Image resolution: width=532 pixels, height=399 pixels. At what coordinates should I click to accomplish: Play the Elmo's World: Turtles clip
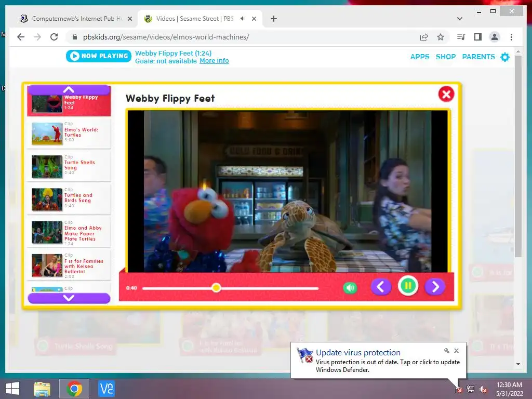pyautogui.click(x=69, y=134)
